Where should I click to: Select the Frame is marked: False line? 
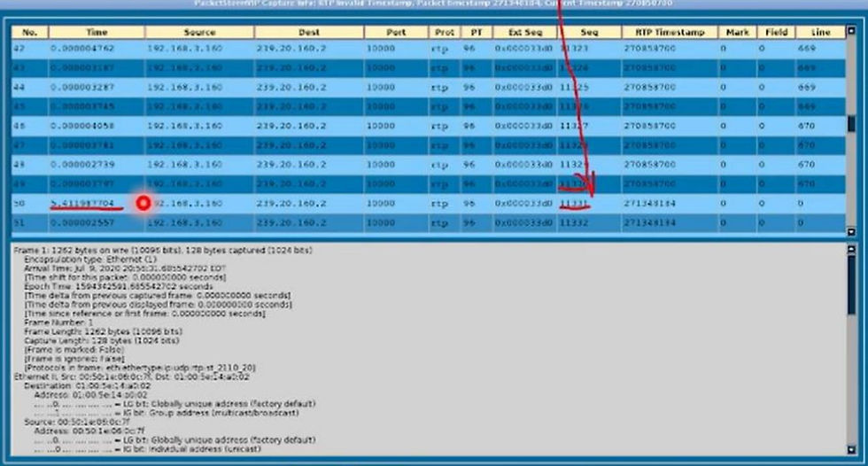point(74,350)
